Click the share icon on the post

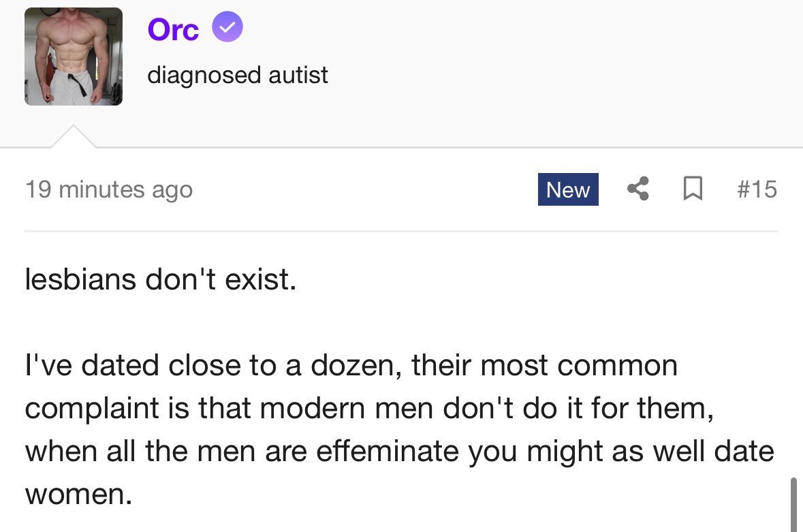pyautogui.click(x=637, y=189)
